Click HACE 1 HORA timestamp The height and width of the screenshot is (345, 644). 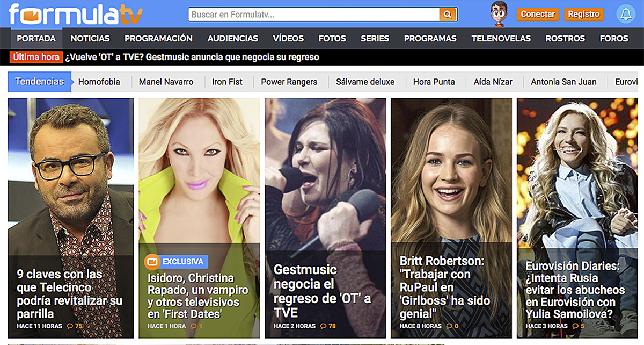[x=166, y=326]
